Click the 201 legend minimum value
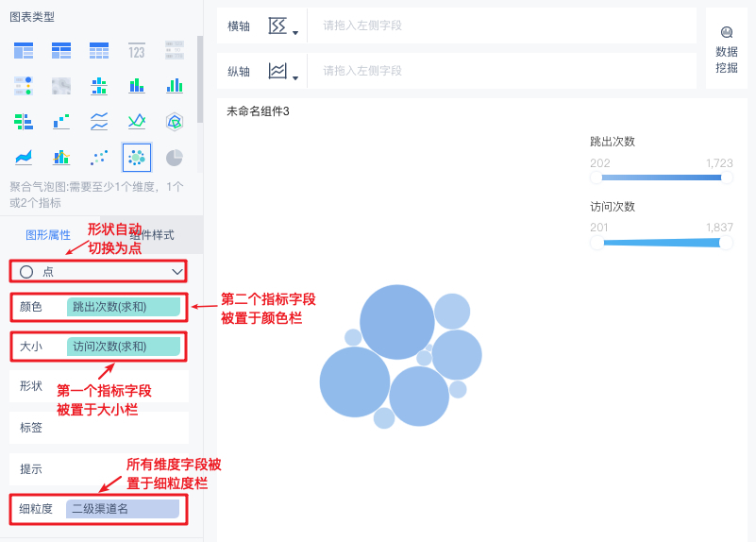 [599, 228]
